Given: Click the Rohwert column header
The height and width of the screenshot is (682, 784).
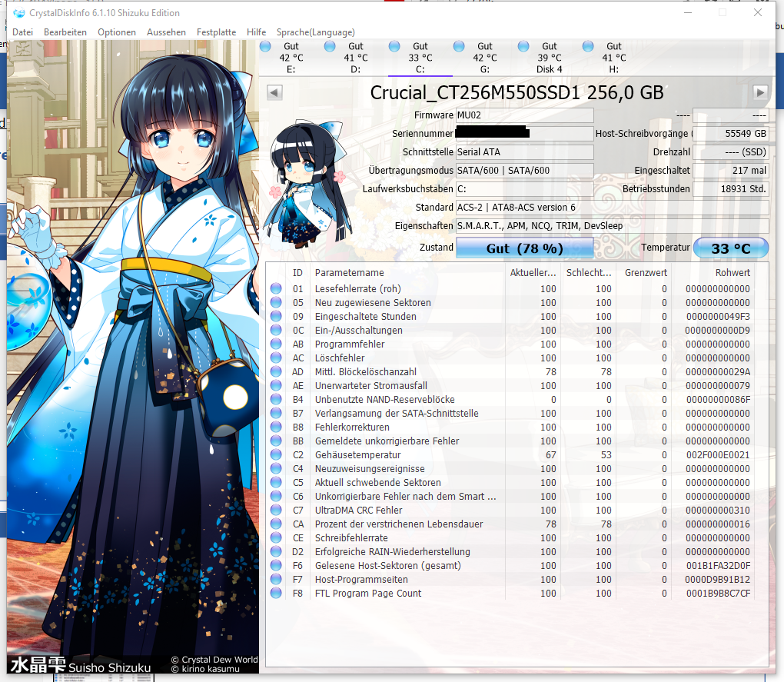Looking at the screenshot, I should click(733, 272).
